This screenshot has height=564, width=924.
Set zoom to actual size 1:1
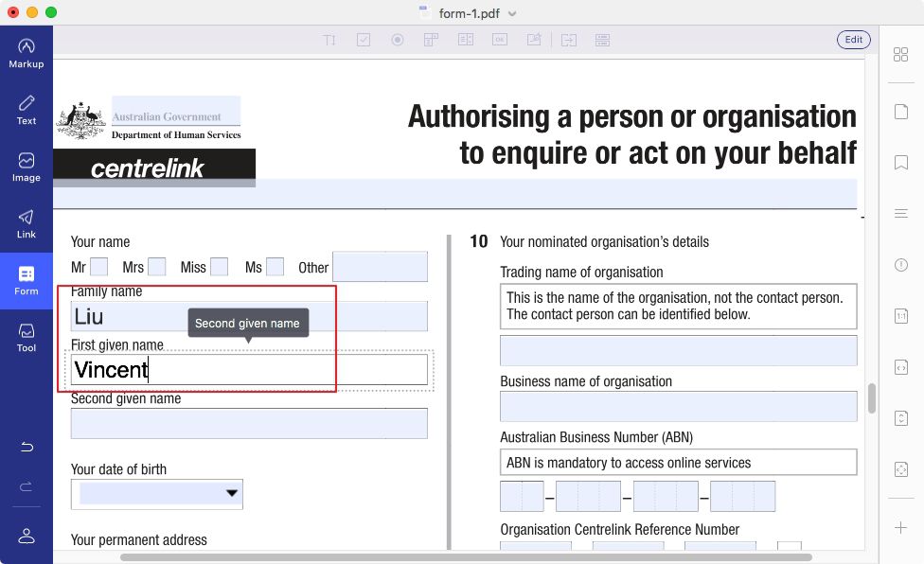(x=900, y=316)
